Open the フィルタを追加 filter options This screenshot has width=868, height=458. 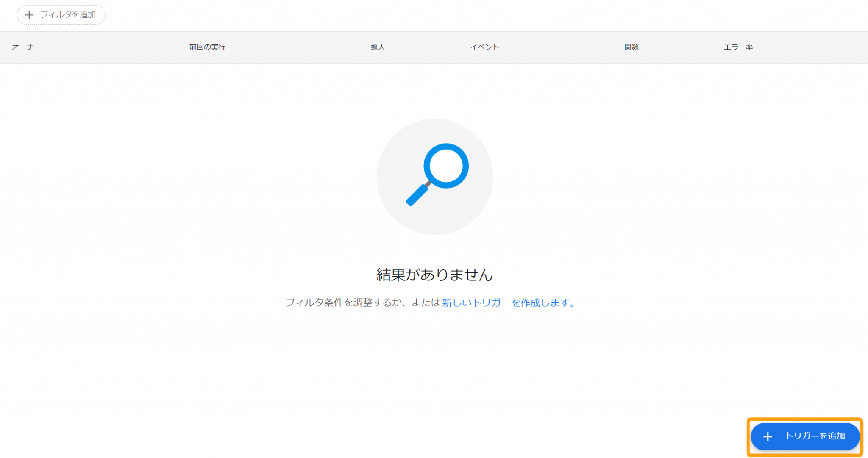[x=61, y=15]
